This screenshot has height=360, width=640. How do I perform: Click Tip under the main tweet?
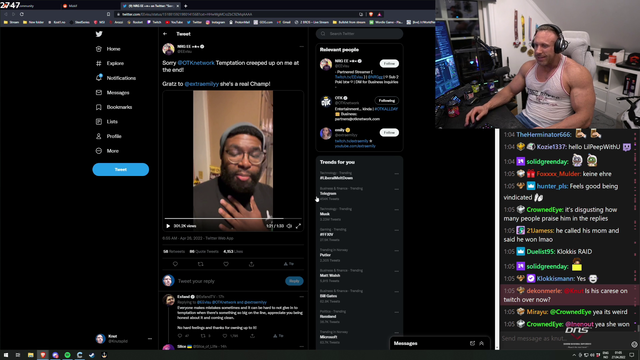click(x=289, y=264)
